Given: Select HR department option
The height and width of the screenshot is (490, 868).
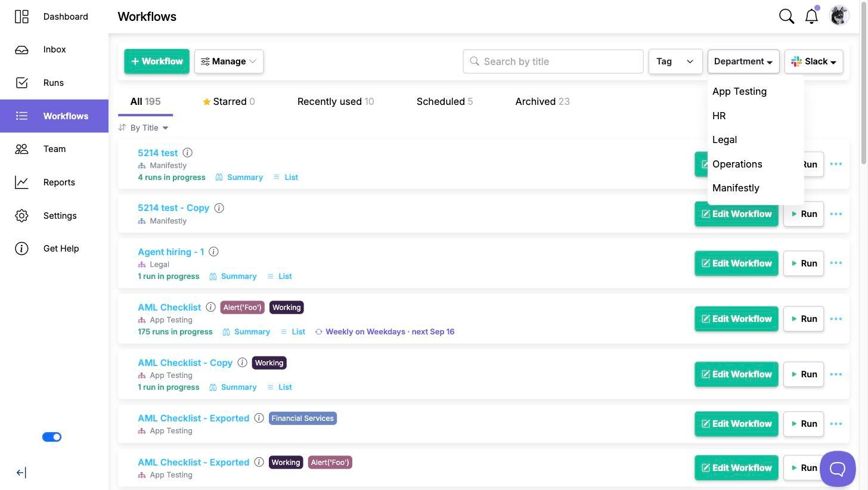Looking at the screenshot, I should click(755, 116).
